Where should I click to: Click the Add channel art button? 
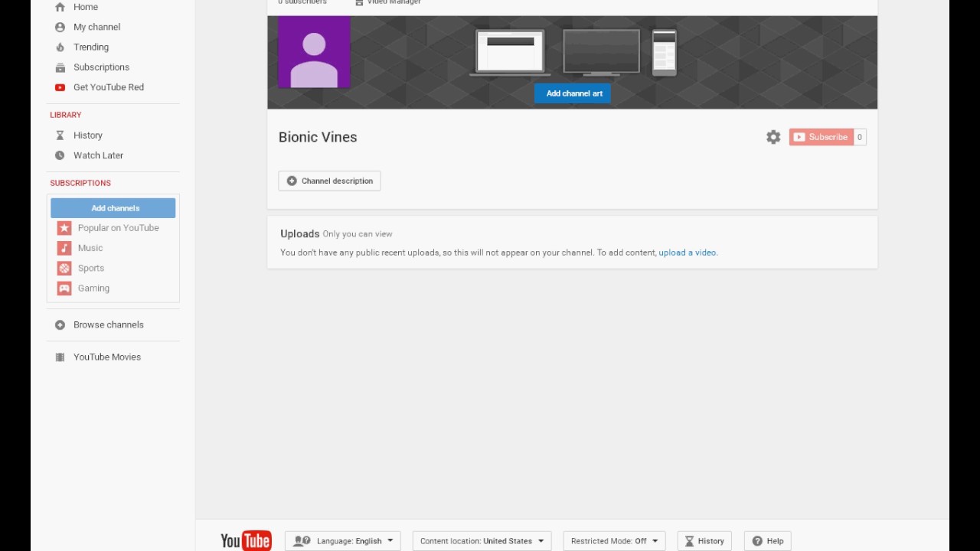point(573,93)
